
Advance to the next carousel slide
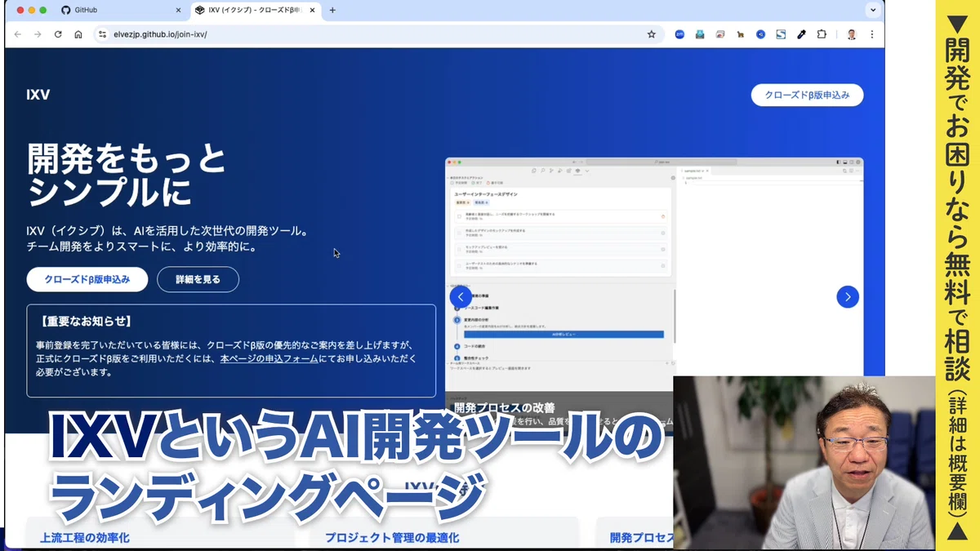pyautogui.click(x=848, y=297)
